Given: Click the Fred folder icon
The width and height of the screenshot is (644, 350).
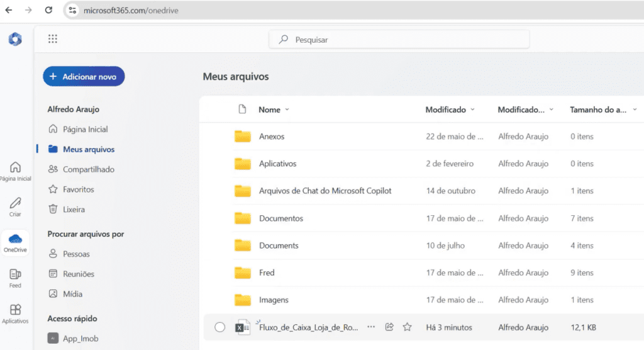Looking at the screenshot, I should point(243,273).
